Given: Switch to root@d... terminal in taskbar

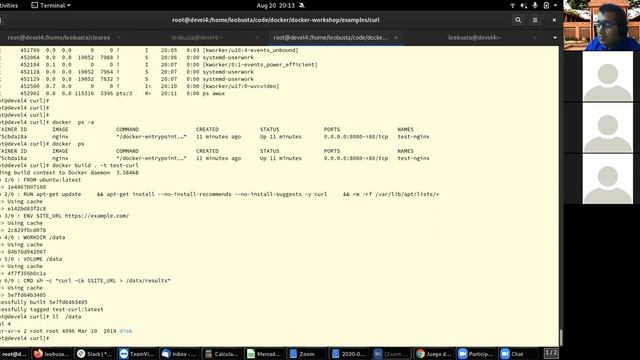Looking at the screenshot, I should pos(14,354).
